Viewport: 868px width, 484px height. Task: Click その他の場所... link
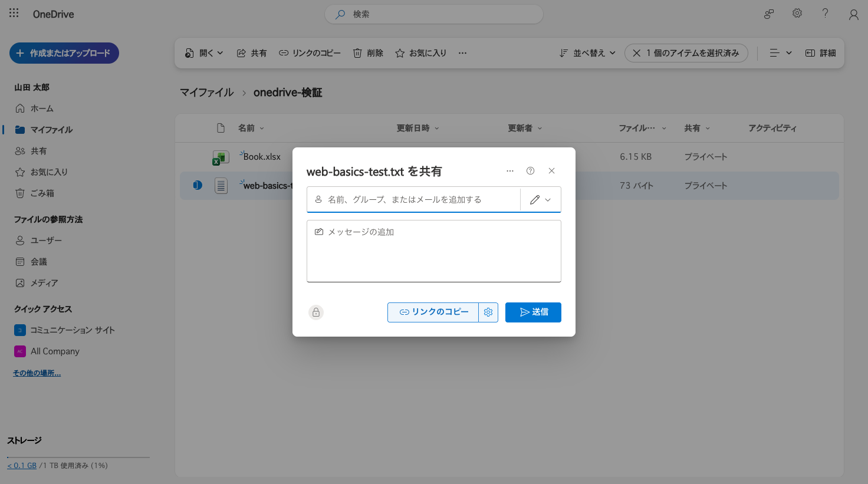click(37, 373)
